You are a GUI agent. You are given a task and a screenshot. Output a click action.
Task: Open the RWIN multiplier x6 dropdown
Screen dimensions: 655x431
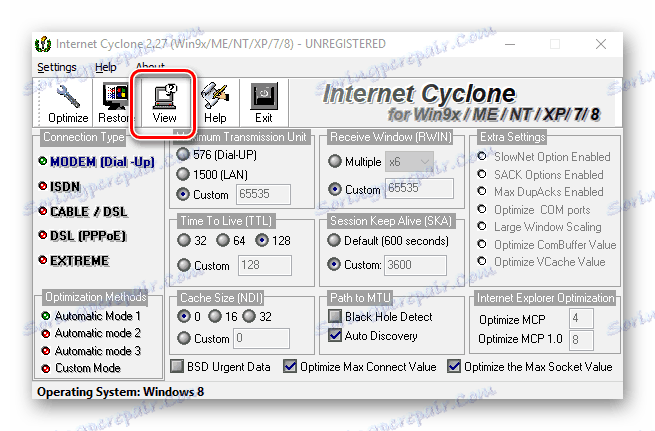coord(409,162)
